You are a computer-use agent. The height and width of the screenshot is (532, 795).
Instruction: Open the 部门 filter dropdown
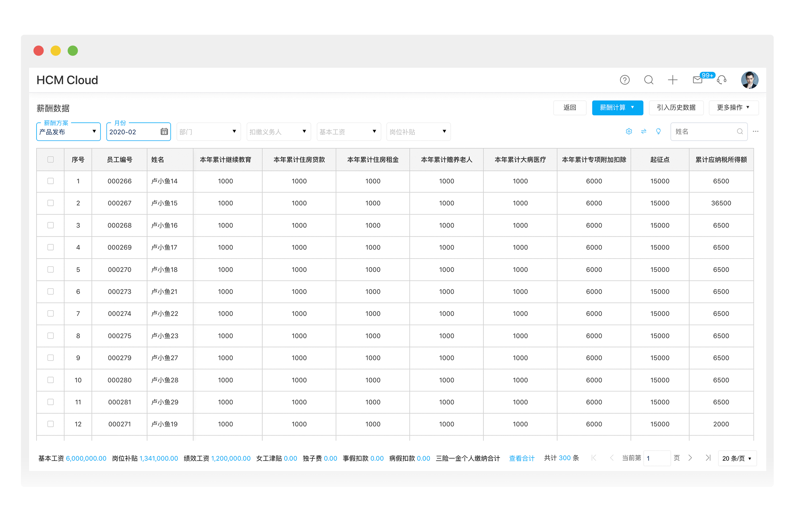(209, 132)
